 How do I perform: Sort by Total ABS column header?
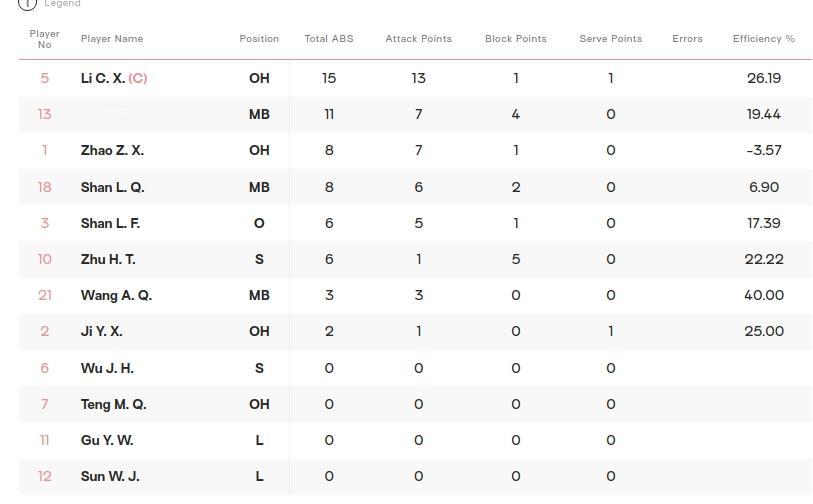coord(329,39)
